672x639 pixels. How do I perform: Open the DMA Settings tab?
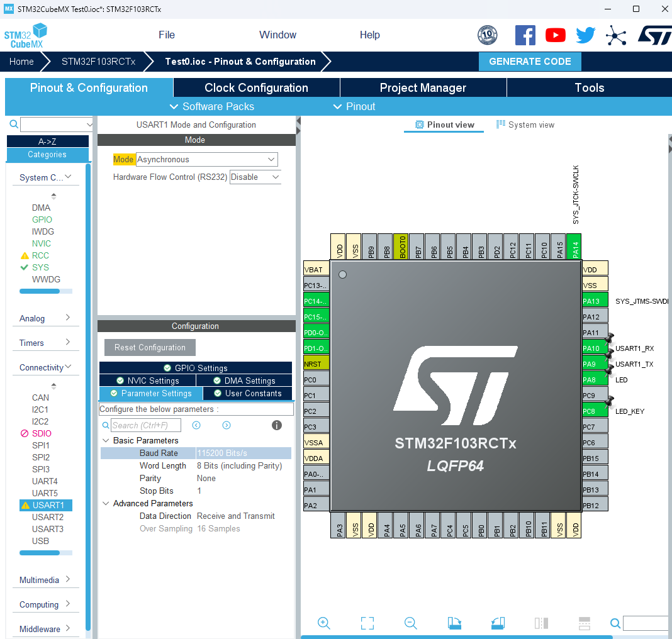tap(244, 381)
